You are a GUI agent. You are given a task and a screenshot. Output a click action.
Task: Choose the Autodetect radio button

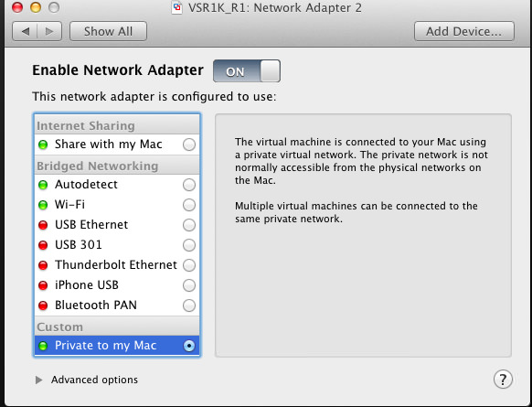coord(189,185)
